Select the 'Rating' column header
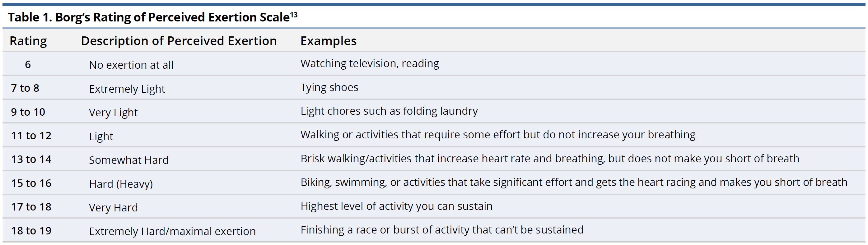 (28, 41)
